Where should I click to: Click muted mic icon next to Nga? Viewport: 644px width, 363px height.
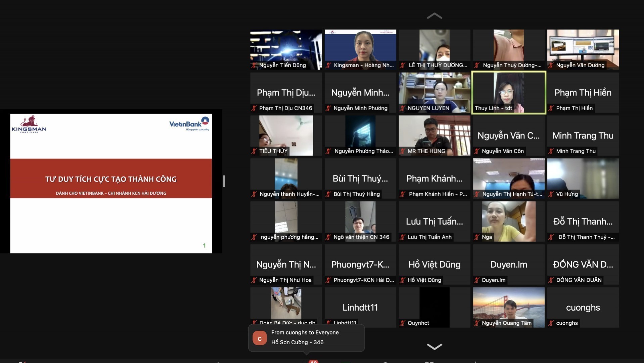(x=477, y=237)
